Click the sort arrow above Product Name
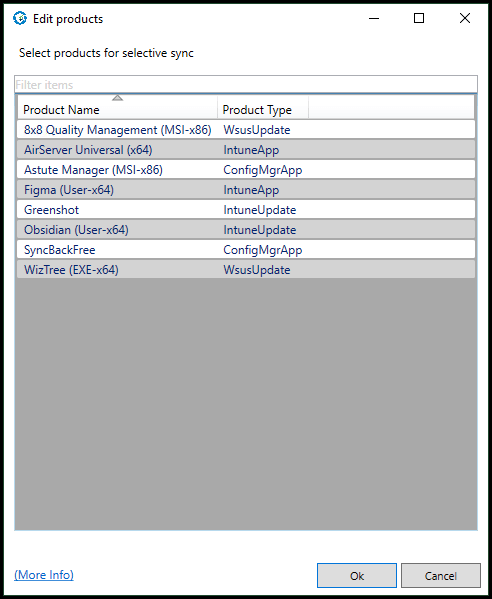492x599 pixels. click(118, 98)
